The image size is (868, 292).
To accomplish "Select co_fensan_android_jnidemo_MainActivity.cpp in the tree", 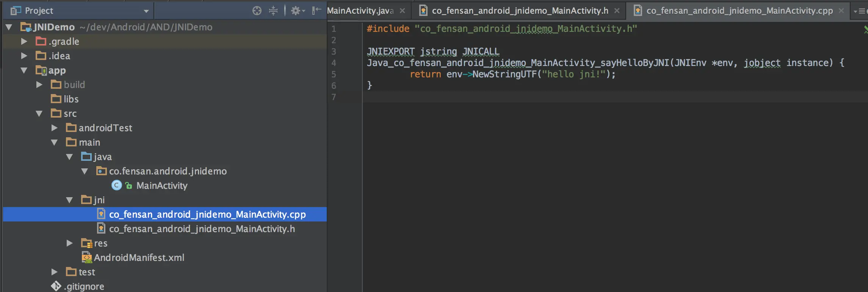I will pos(207,214).
